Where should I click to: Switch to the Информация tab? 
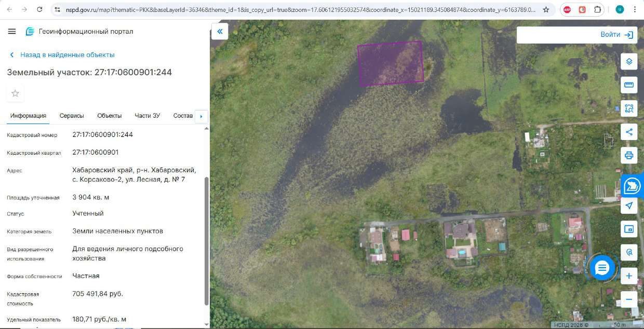pyautogui.click(x=28, y=116)
